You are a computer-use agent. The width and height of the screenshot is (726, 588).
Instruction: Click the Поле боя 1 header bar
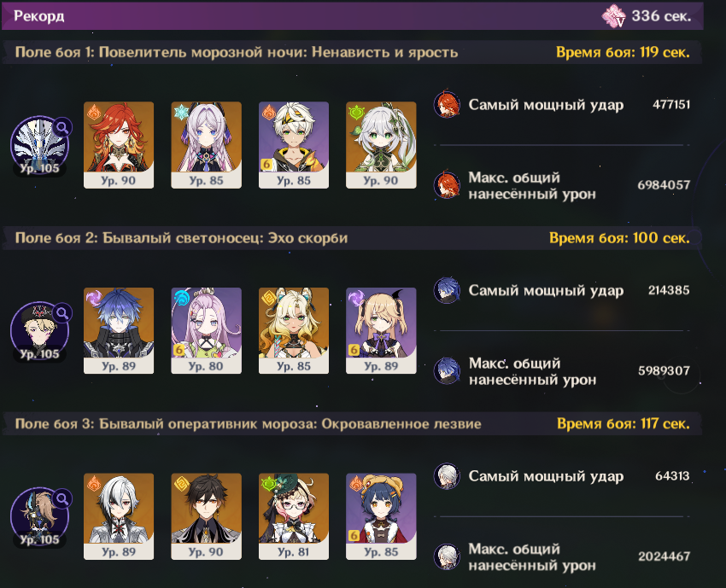pyautogui.click(x=352, y=52)
